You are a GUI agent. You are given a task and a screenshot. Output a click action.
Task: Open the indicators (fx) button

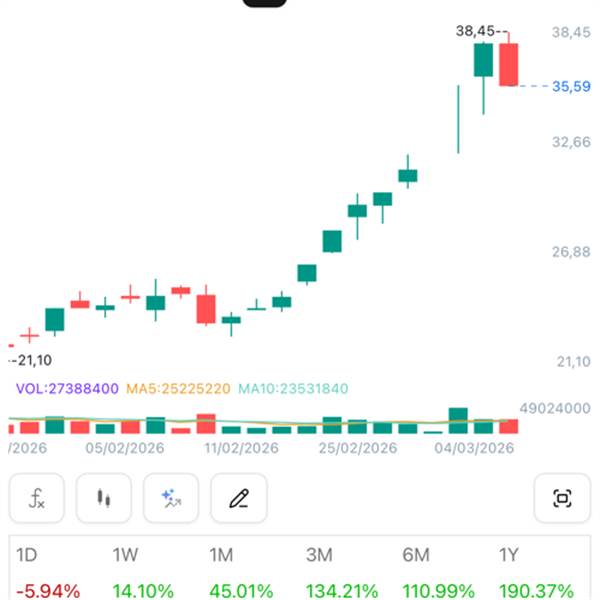[36, 498]
